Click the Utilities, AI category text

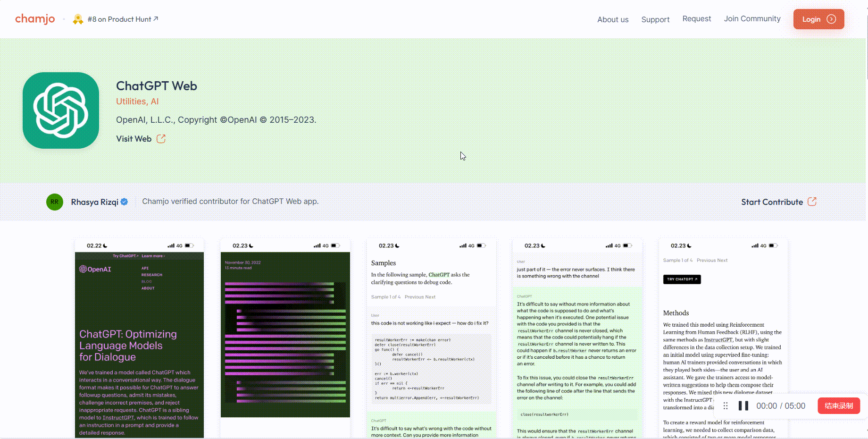[x=137, y=101]
